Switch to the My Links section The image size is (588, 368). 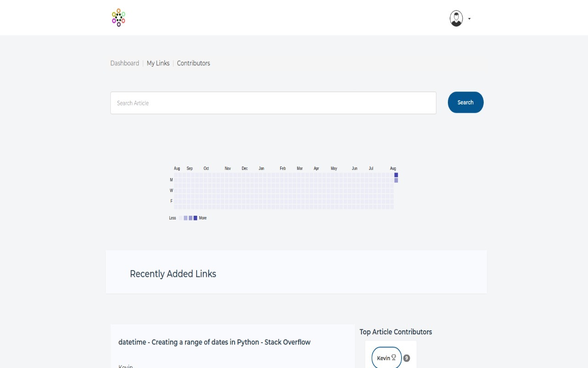158,63
